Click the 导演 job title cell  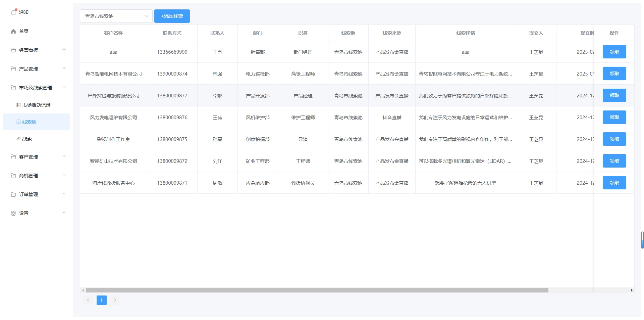[303, 139]
